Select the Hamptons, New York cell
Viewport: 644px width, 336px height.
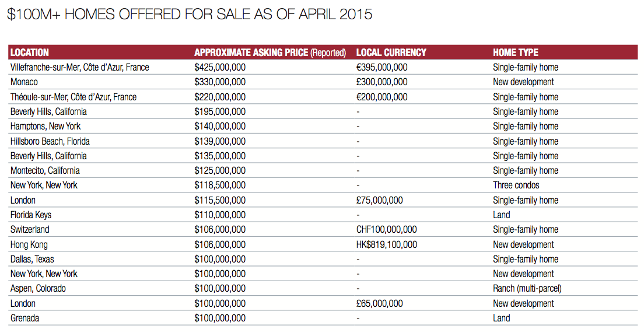pyautogui.click(x=45, y=126)
